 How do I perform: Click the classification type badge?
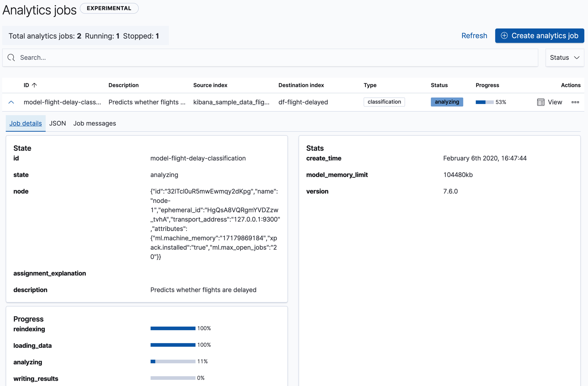pos(384,102)
